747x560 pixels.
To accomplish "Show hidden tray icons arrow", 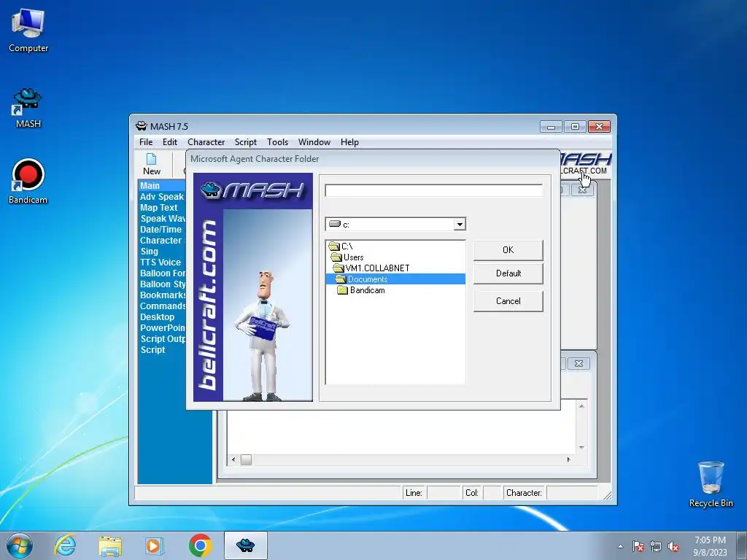I will pyautogui.click(x=620, y=547).
